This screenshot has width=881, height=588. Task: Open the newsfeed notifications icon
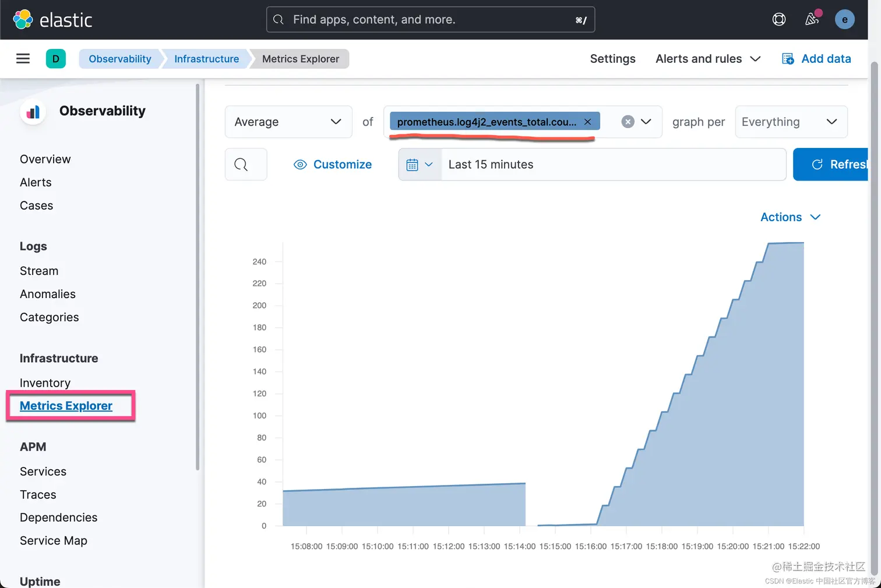[812, 19]
